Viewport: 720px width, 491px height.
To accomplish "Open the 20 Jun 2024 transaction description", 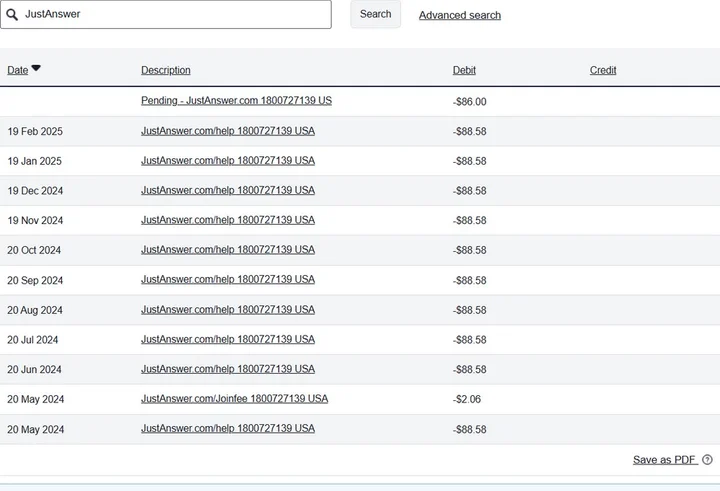I will coord(228,369).
